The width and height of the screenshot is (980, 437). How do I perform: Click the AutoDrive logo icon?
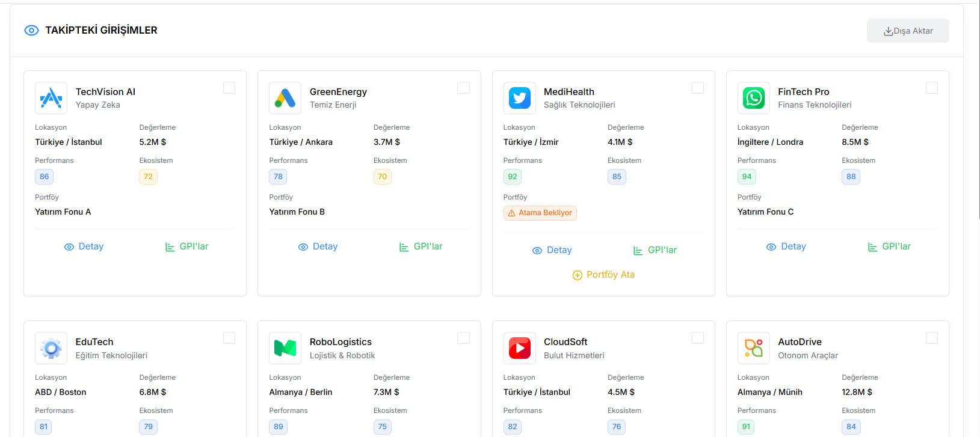pos(753,348)
